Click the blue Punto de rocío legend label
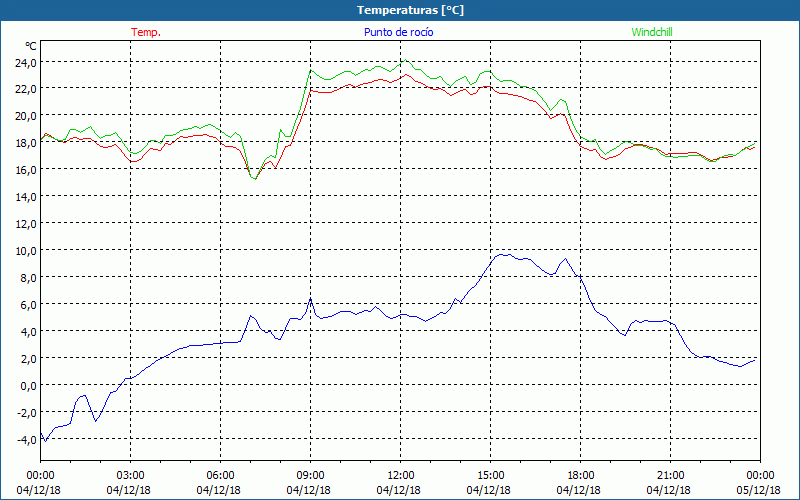The image size is (800, 500). point(398,32)
